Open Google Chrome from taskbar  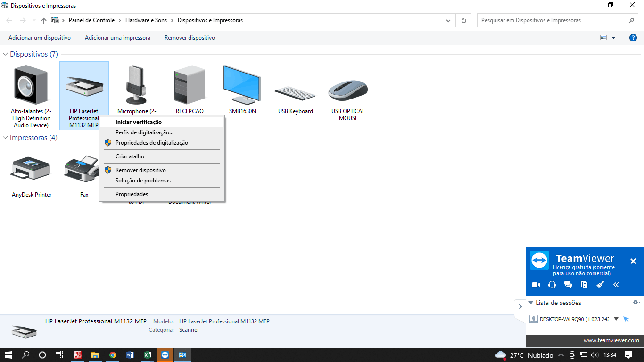click(113, 355)
